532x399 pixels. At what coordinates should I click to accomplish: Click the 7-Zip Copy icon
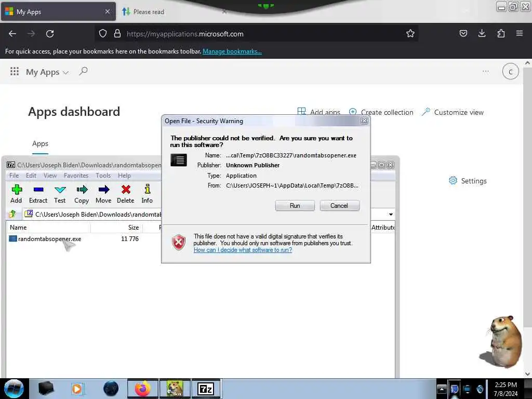(x=82, y=194)
